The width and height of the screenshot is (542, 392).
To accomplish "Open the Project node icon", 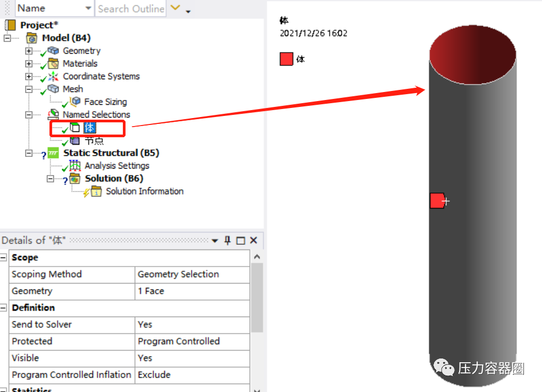I will click(10, 25).
